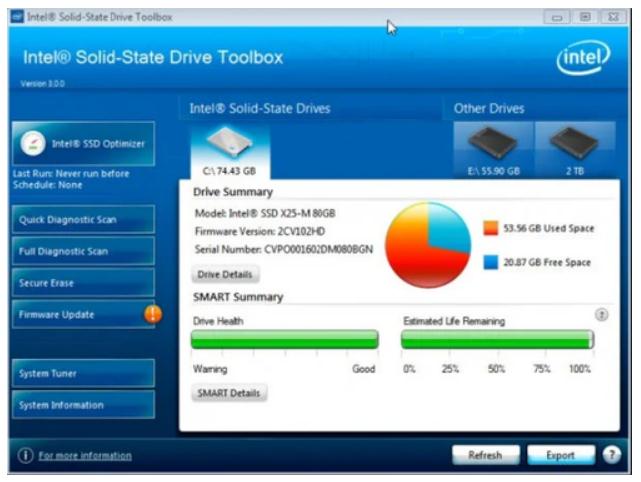Viewport: 641px width, 482px height.
Task: Click the Serial Number text line
Action: 284,249
